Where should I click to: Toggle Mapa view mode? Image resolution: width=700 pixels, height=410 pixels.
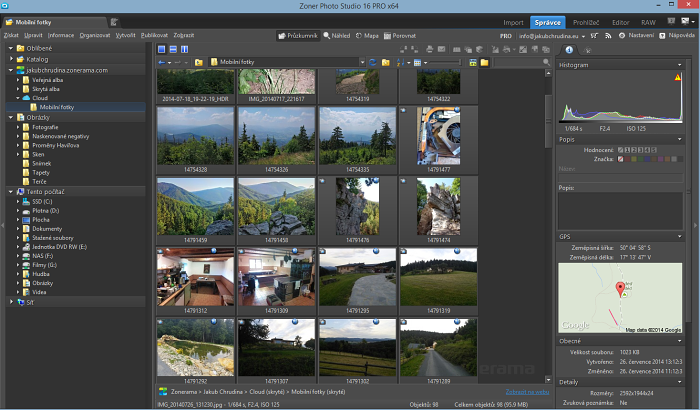point(367,36)
